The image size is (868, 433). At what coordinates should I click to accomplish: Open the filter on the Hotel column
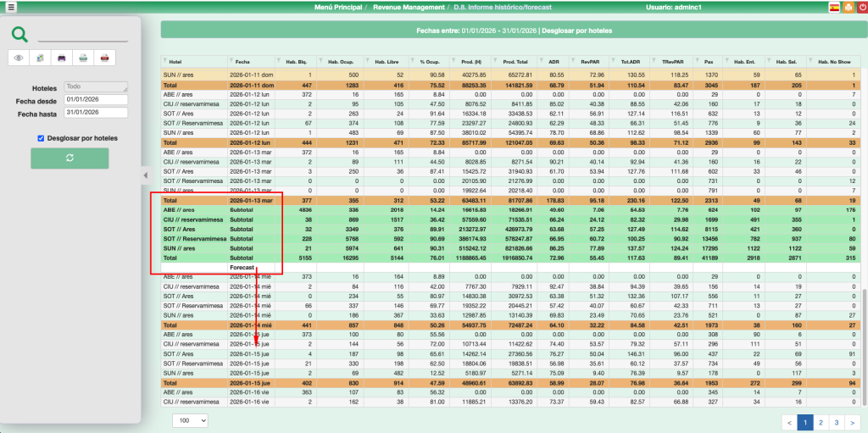165,62
